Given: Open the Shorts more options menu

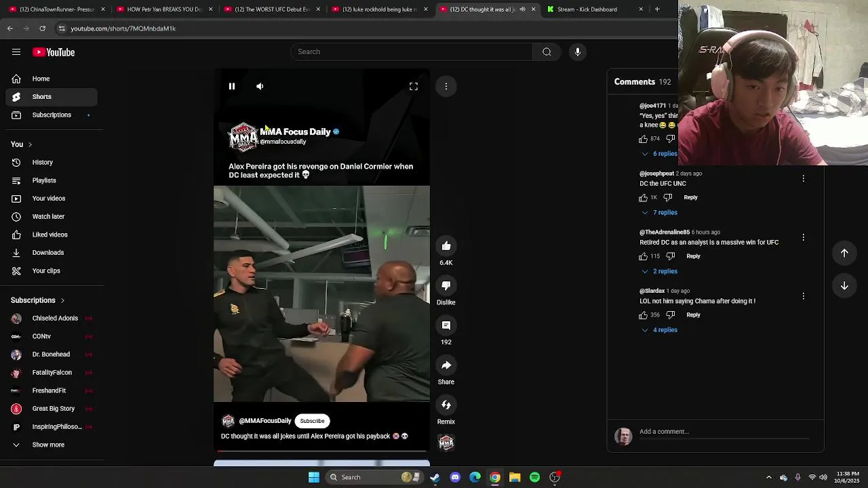Looking at the screenshot, I should coord(446,86).
